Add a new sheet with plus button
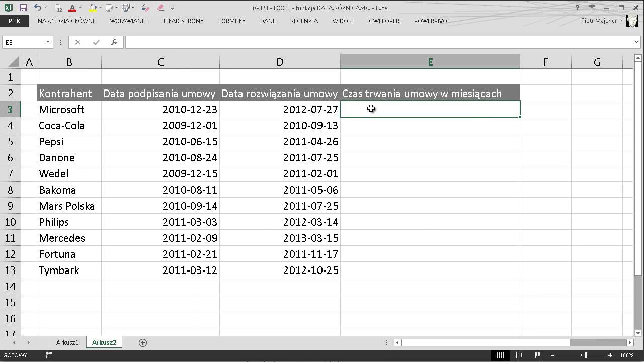The width and height of the screenshot is (644, 362). pyautogui.click(x=143, y=342)
